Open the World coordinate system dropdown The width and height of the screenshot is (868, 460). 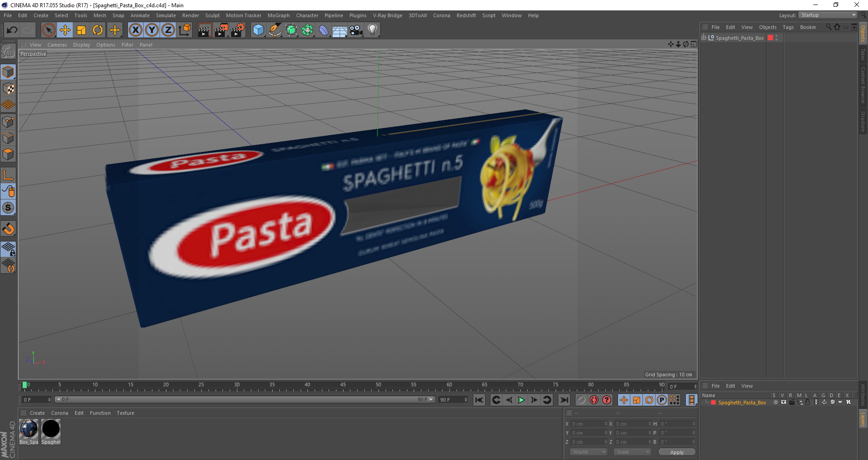tap(588, 452)
